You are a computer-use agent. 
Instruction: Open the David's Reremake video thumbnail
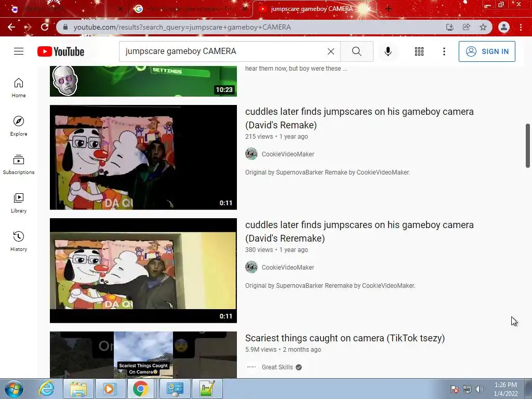143,270
